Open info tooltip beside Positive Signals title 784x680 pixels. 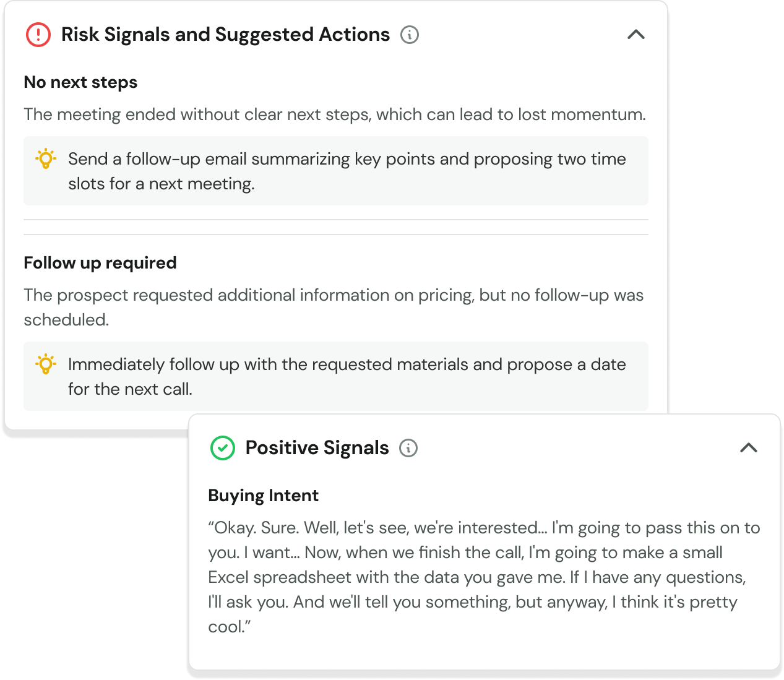click(408, 448)
